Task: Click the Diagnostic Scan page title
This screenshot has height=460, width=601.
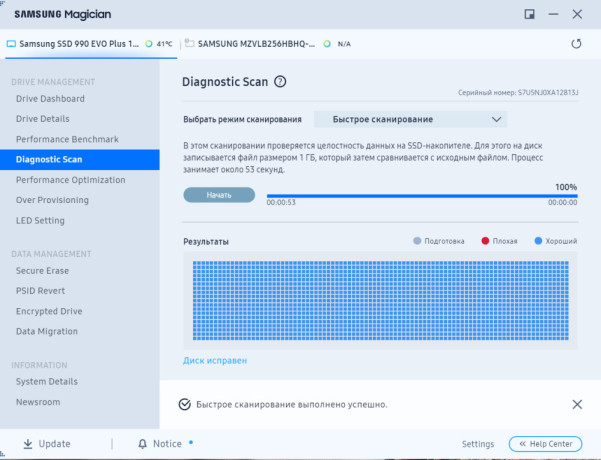Action: pyautogui.click(x=225, y=82)
